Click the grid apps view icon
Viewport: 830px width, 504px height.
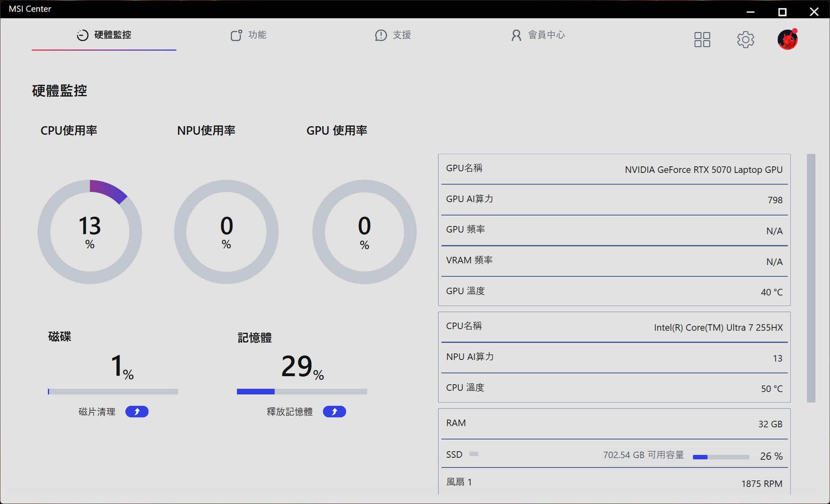pyautogui.click(x=702, y=40)
